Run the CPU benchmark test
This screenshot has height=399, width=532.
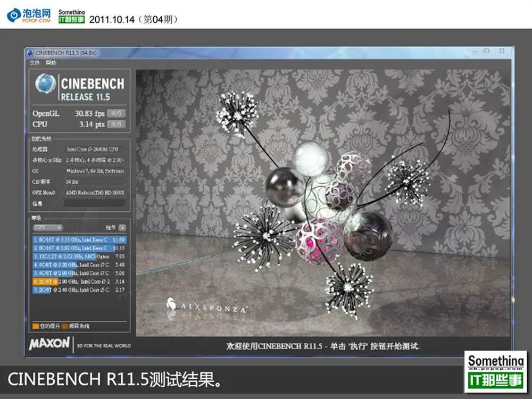[117, 124]
